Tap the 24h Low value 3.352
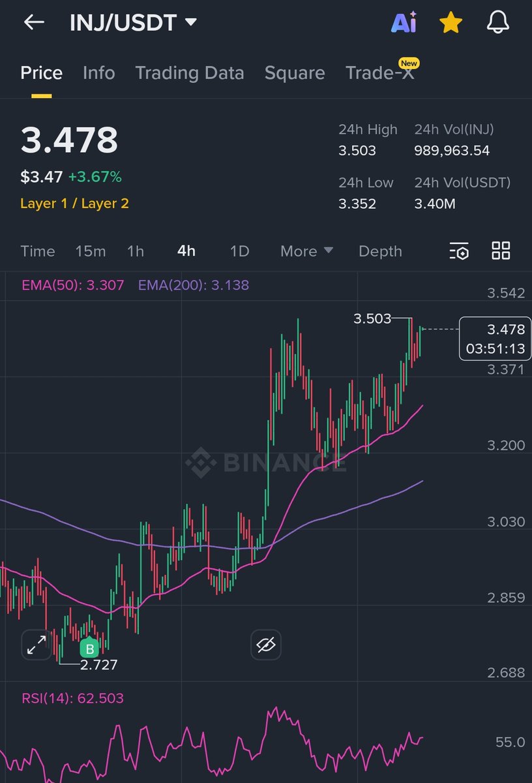 click(357, 204)
